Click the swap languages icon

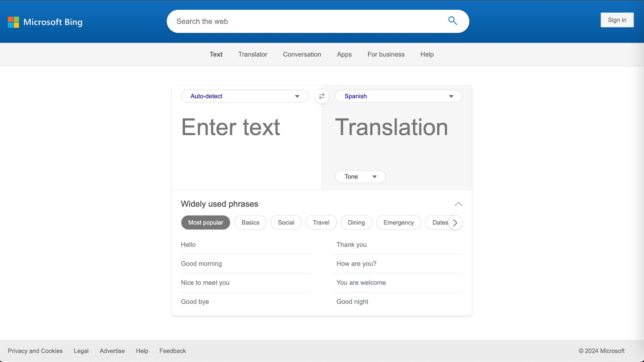321,96
